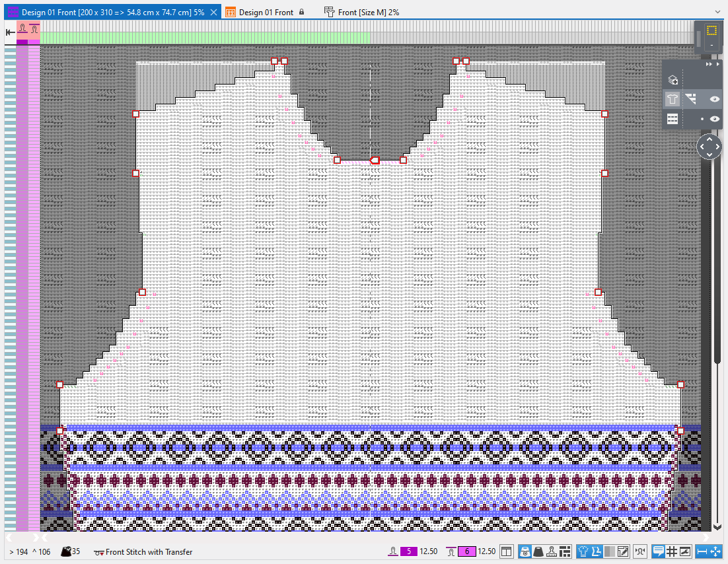Screen dimensions: 728x564
Task: Click the weight icon in status bar
Action: coord(538,551)
